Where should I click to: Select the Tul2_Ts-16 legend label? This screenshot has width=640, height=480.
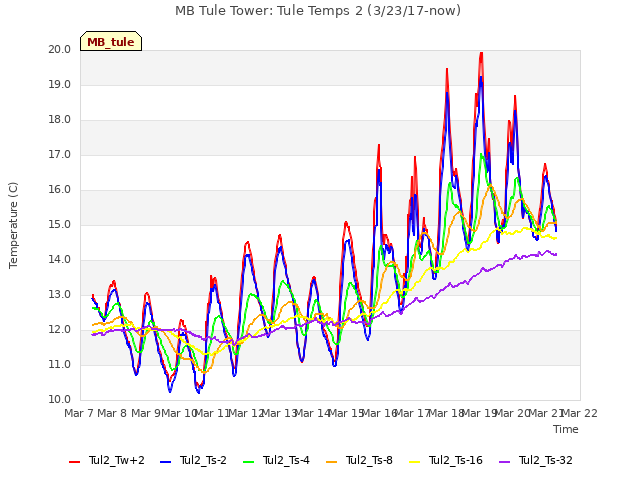click(x=456, y=460)
